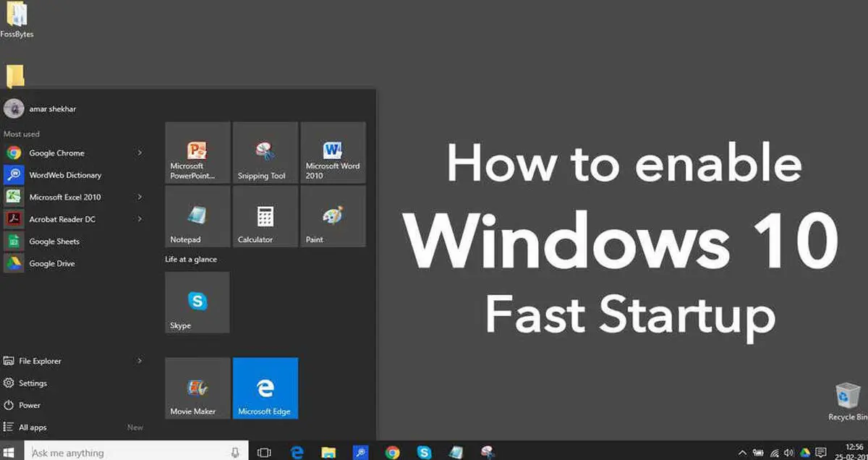This screenshot has width=868, height=460.
Task: Switch to Google Chrome on the taskbar
Action: point(393,452)
